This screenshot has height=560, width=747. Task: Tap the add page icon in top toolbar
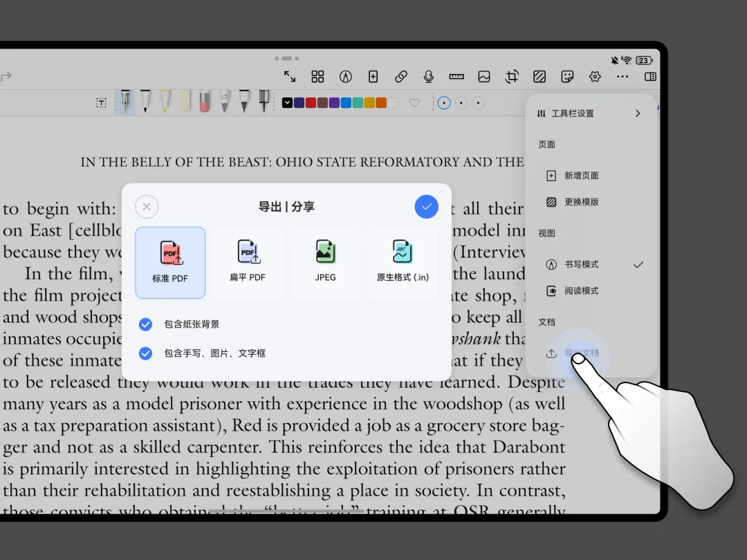[373, 76]
